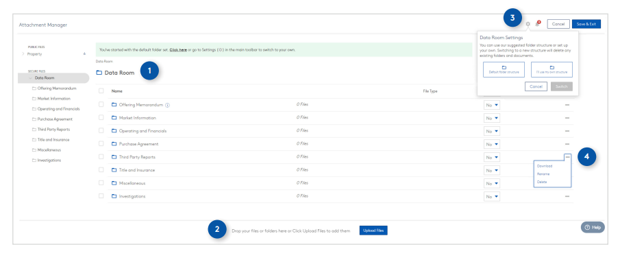Click folder icon of Offering Memorandum row
Image resolution: width=644 pixels, height=260 pixels.
[114, 104]
